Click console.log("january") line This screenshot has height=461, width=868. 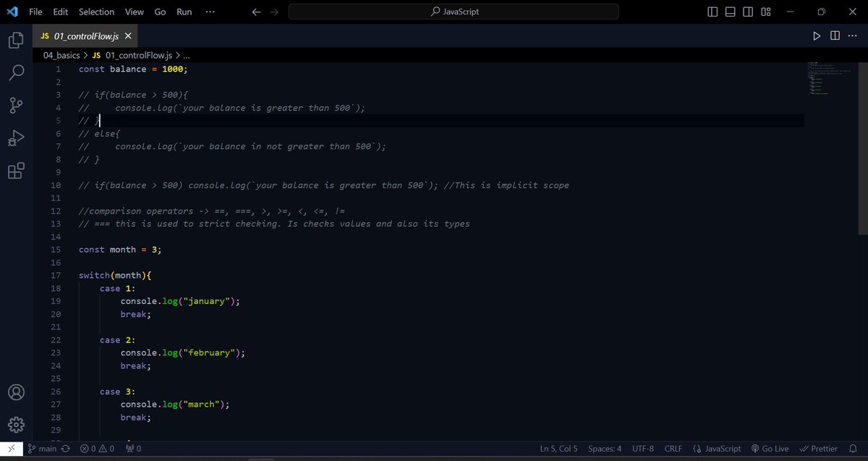tap(180, 301)
